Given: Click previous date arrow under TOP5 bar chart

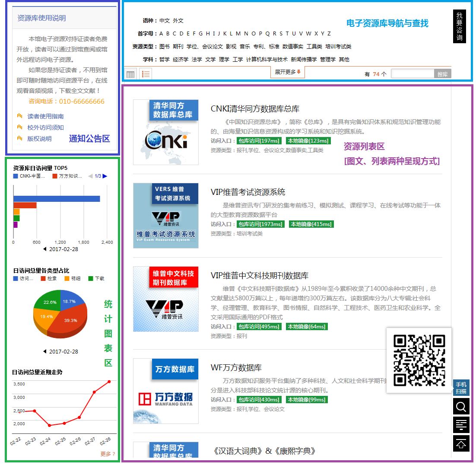Looking at the screenshot, I should click(x=44, y=249).
